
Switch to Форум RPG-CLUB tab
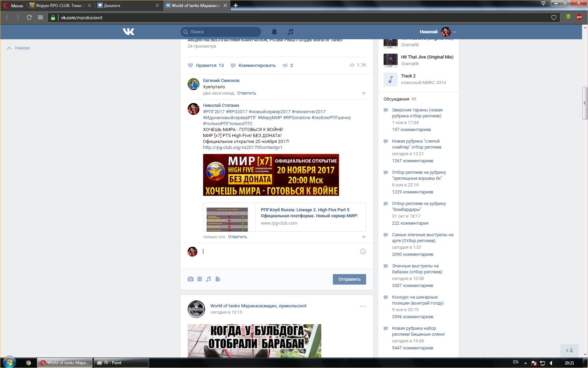point(61,5)
